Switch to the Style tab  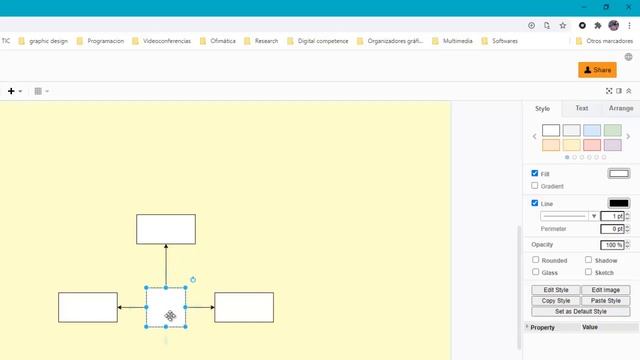point(542,109)
